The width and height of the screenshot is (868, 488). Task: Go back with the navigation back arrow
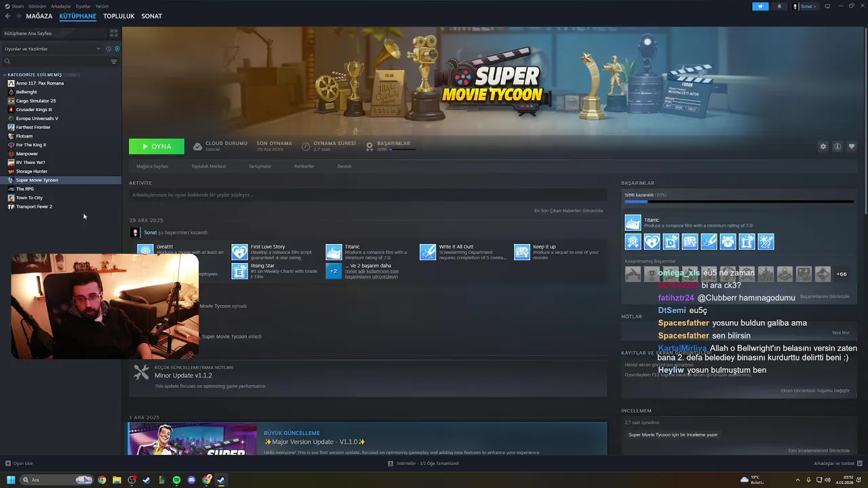pos(8,16)
